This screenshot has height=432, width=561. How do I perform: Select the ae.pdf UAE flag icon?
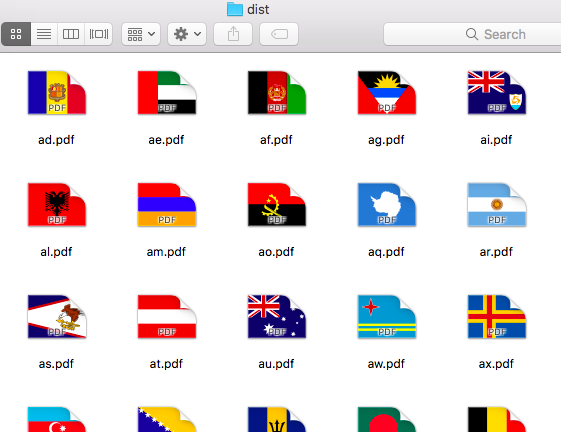pos(167,93)
